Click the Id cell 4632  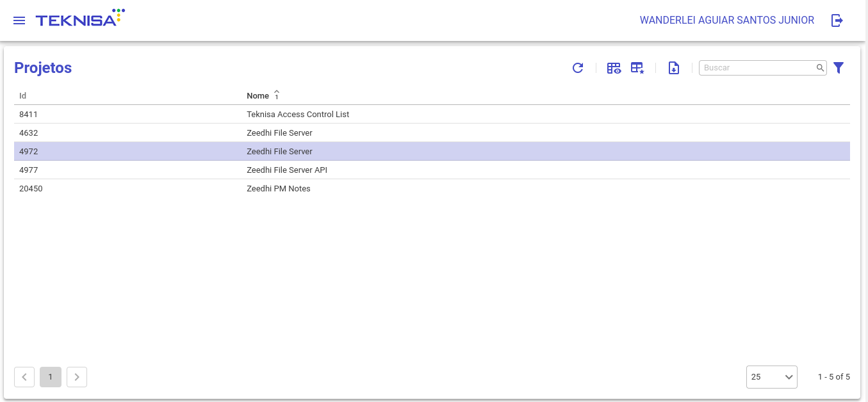coord(28,133)
